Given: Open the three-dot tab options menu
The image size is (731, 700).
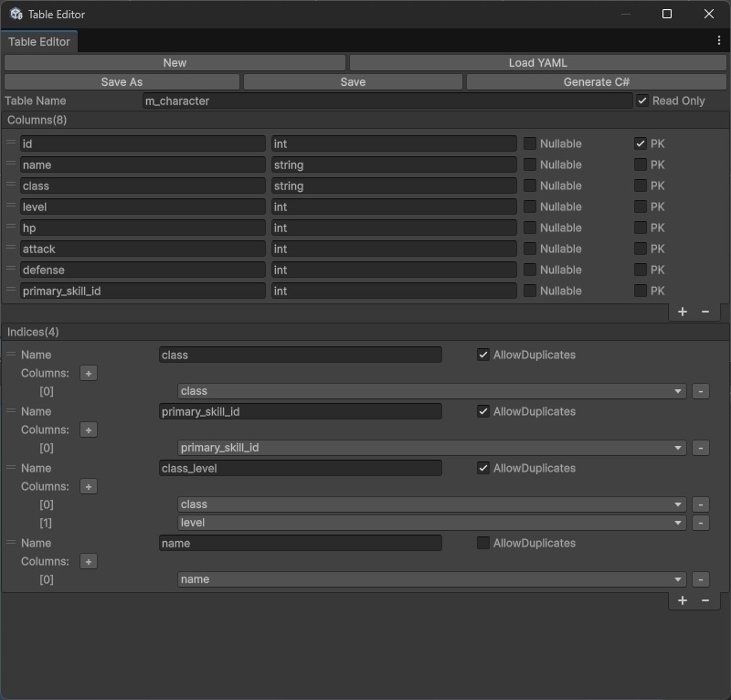Looking at the screenshot, I should 718,41.
